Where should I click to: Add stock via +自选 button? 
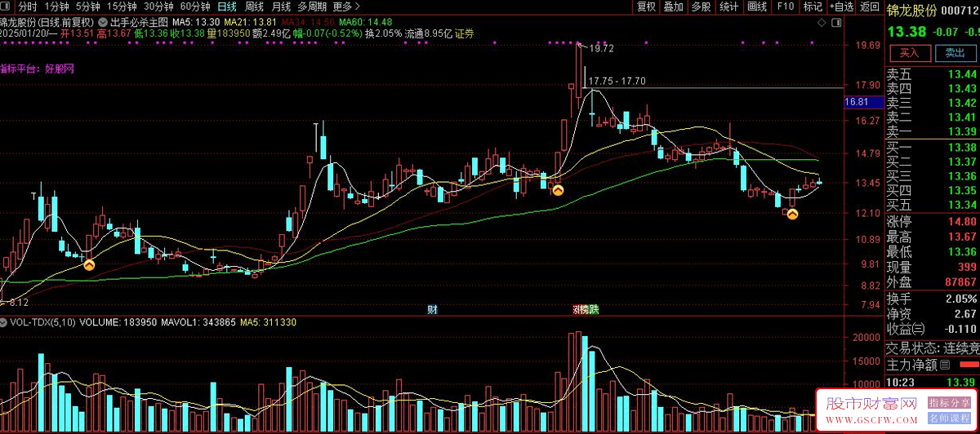[841, 7]
